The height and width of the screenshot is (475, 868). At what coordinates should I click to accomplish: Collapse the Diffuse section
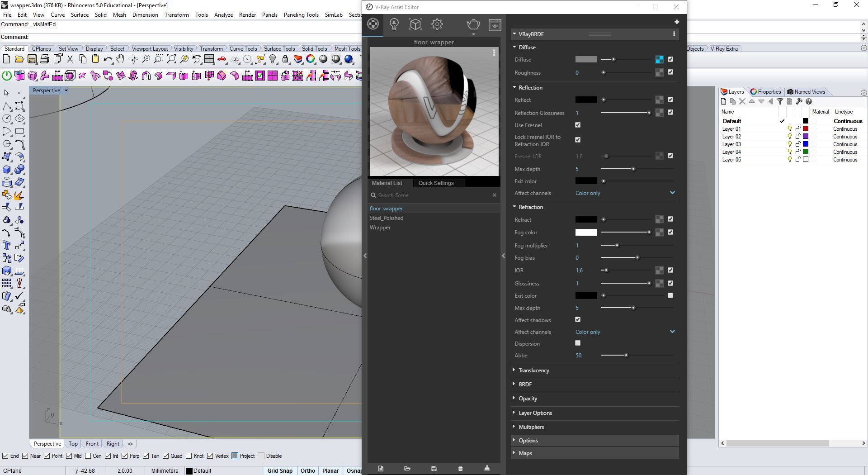514,47
